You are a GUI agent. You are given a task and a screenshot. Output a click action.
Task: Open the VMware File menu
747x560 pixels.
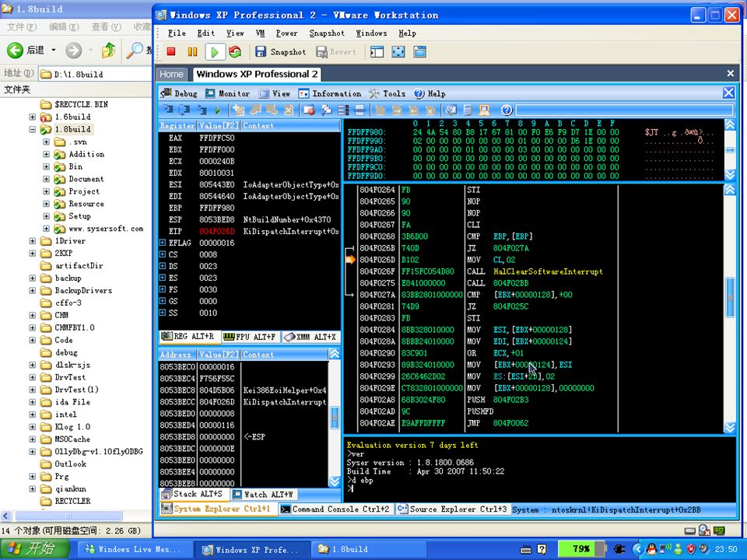pyautogui.click(x=177, y=33)
